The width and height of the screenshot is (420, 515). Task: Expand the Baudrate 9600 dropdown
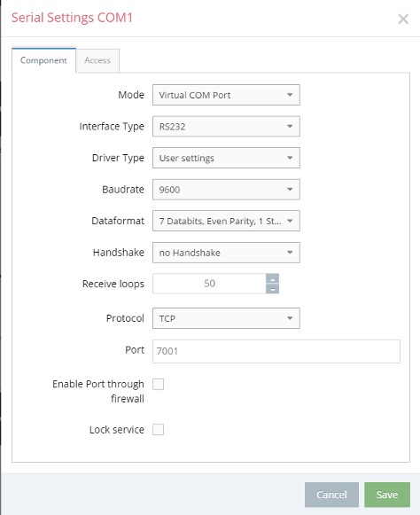pyautogui.click(x=226, y=190)
